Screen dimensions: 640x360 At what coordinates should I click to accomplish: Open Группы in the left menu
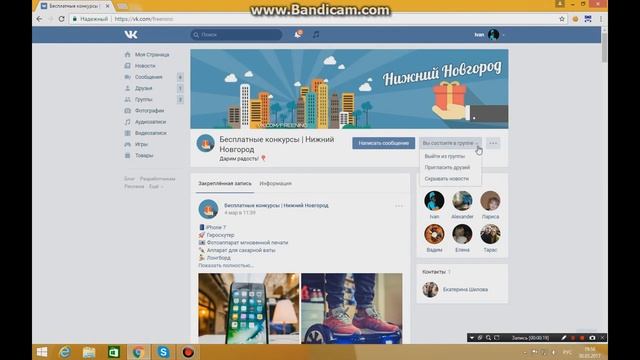click(143, 100)
